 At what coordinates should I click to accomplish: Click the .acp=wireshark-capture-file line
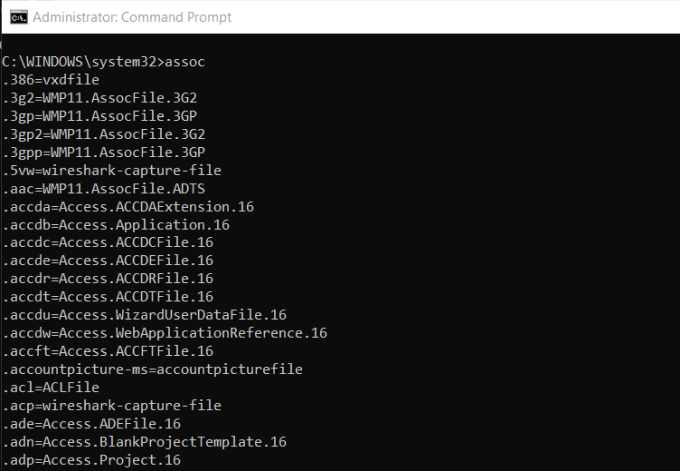tap(111, 405)
